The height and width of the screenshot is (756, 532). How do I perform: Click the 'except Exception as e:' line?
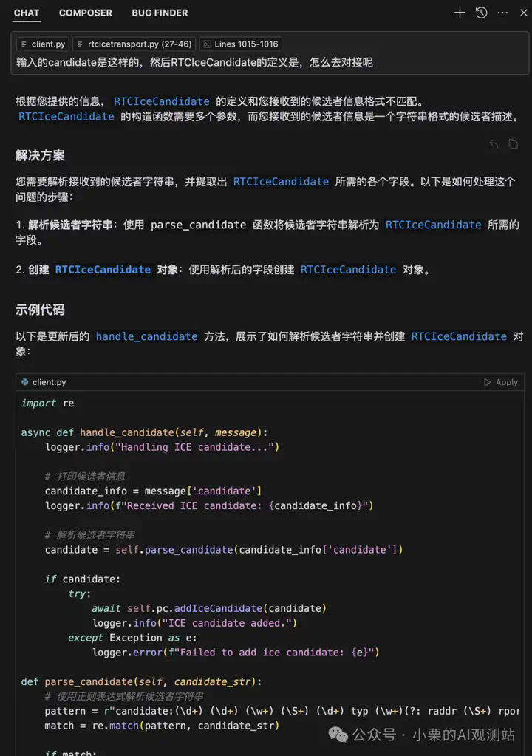(x=132, y=638)
